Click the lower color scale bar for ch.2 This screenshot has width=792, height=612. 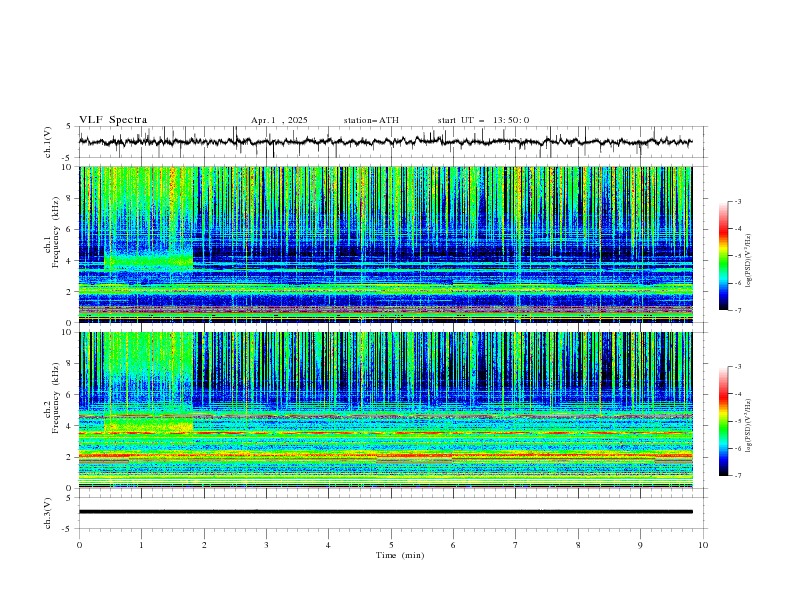[723, 421]
